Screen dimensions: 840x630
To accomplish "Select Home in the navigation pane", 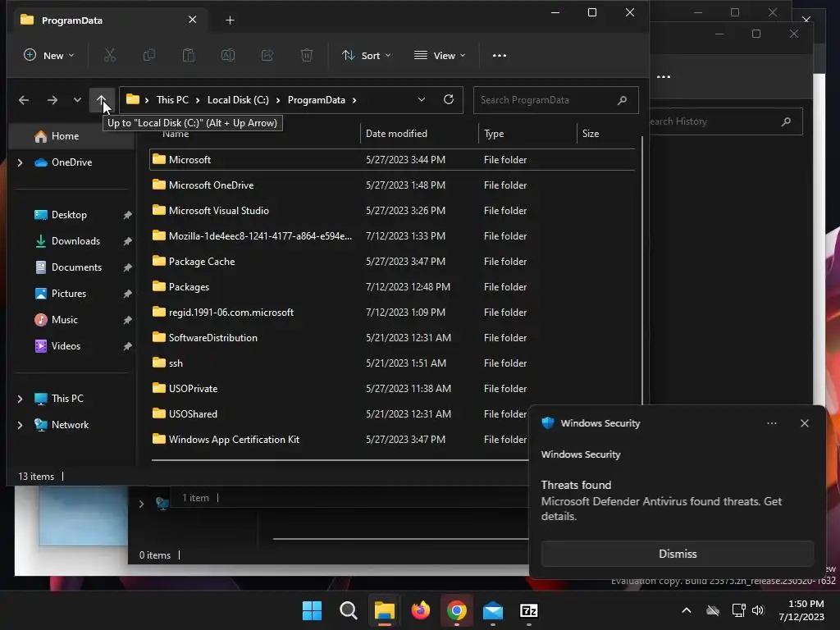I will [x=71, y=136].
